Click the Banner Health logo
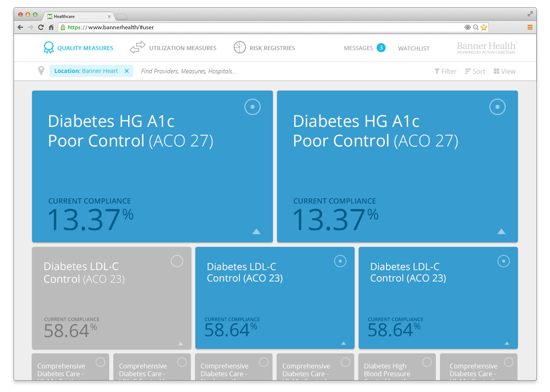The height and width of the screenshot is (392, 550). click(x=487, y=48)
